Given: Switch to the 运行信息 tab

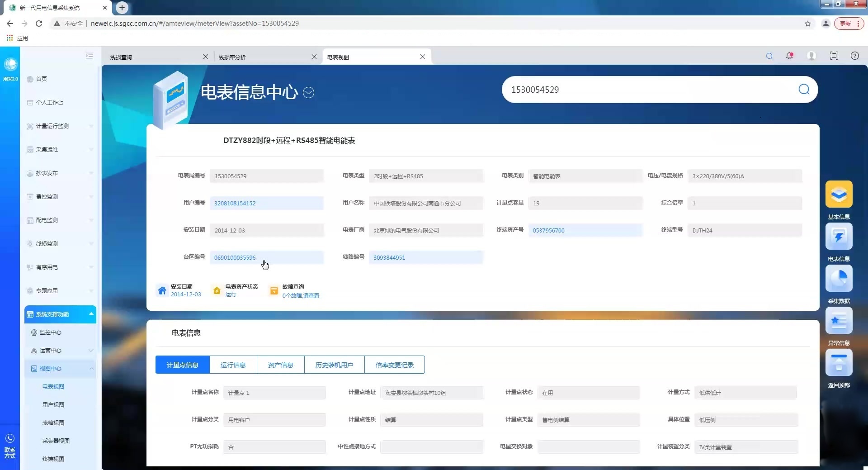Looking at the screenshot, I should click(233, 365).
